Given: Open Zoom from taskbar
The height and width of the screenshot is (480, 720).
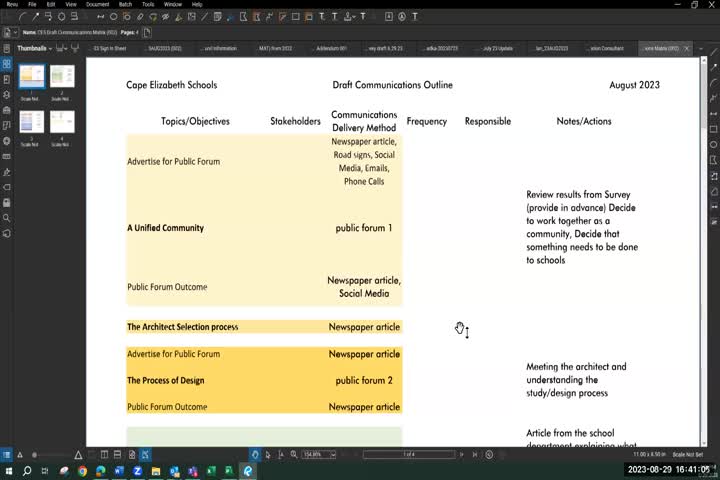Looking at the screenshot, I should coord(137,471).
